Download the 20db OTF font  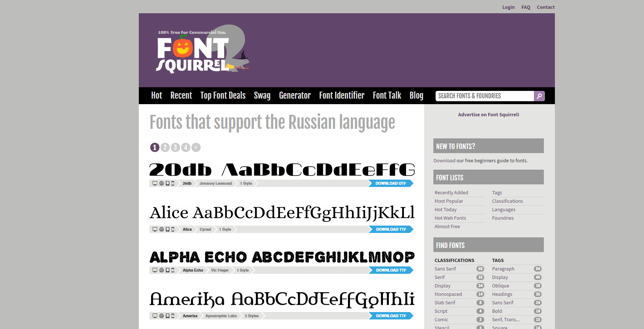pyautogui.click(x=390, y=183)
